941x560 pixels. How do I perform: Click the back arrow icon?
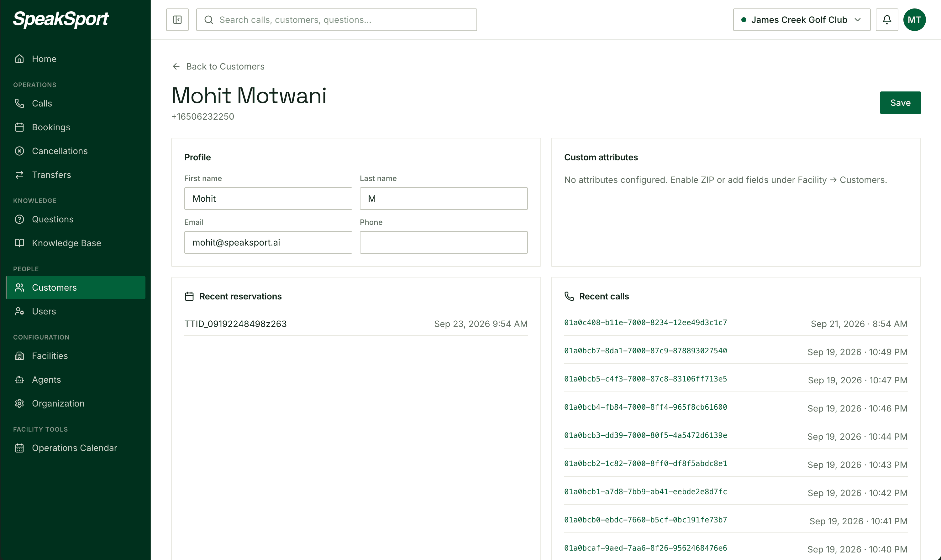coord(176,66)
